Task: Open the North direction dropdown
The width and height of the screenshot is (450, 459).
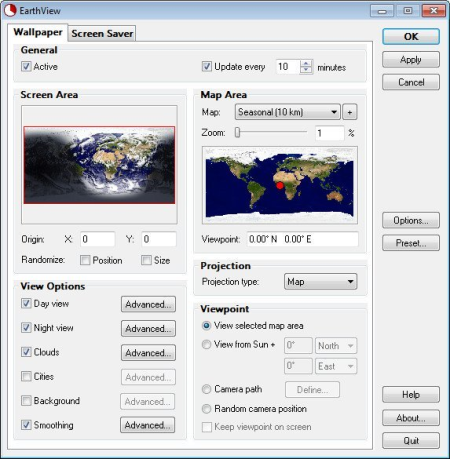Action: (x=336, y=346)
